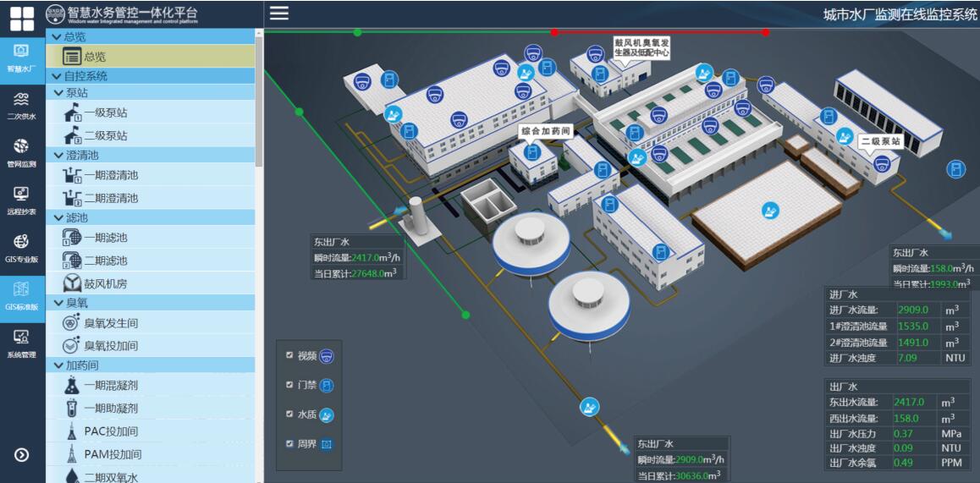Collapse the 澄清池 tree group
The height and width of the screenshot is (483, 980).
[x=58, y=156]
